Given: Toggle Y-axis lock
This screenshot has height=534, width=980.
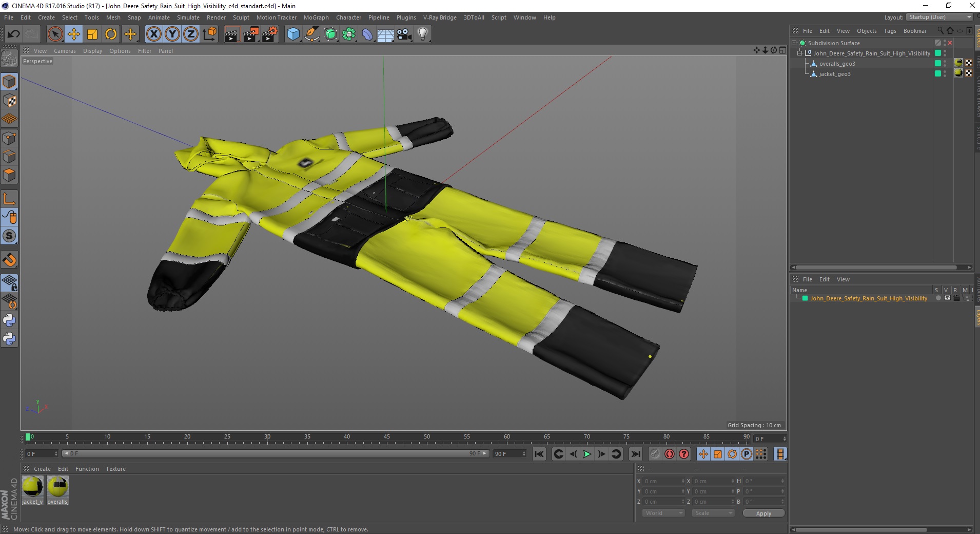Looking at the screenshot, I should click(x=172, y=34).
